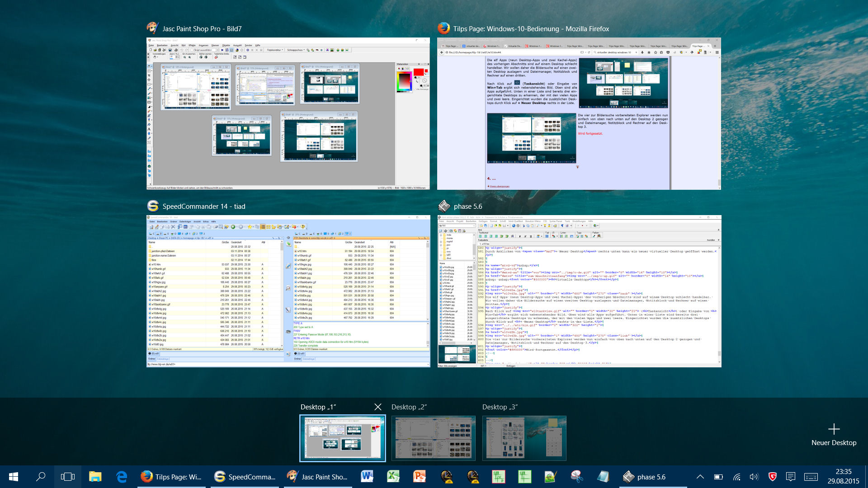
Task: Switch to the Mozilla Firefox window preview
Action: click(x=579, y=113)
